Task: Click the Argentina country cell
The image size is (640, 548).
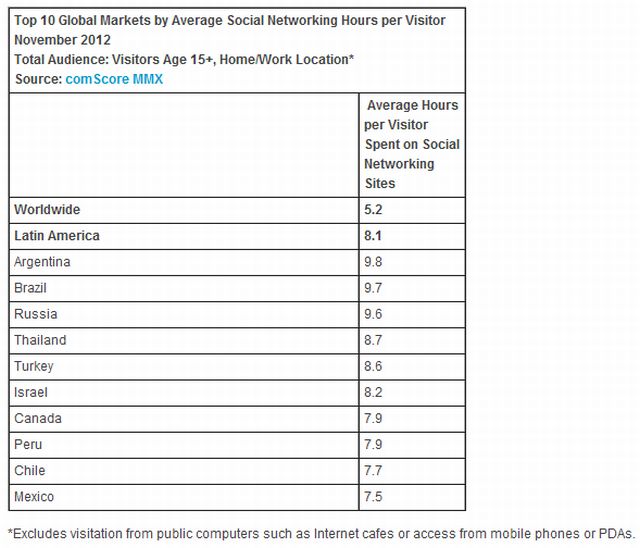Action: pos(43,262)
